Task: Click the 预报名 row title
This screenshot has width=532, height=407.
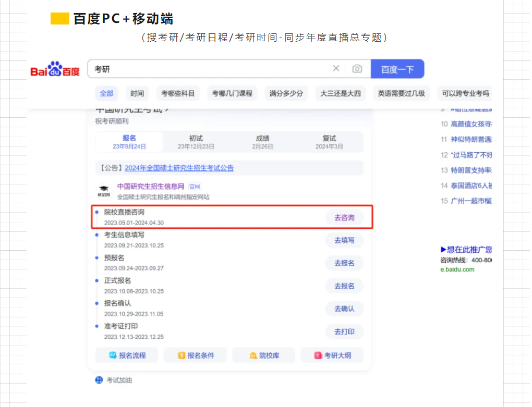Action: (114, 258)
